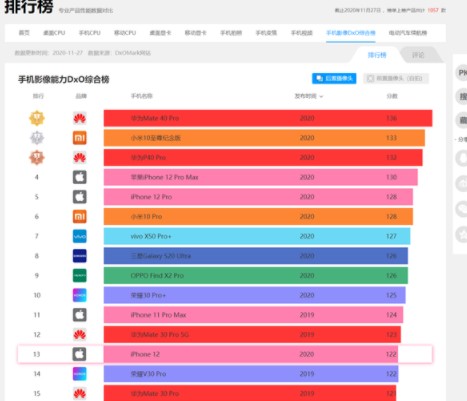The image size is (467, 401).
Task: Click Huawei logo in Mate 40 Pro row
Action: 80,118
